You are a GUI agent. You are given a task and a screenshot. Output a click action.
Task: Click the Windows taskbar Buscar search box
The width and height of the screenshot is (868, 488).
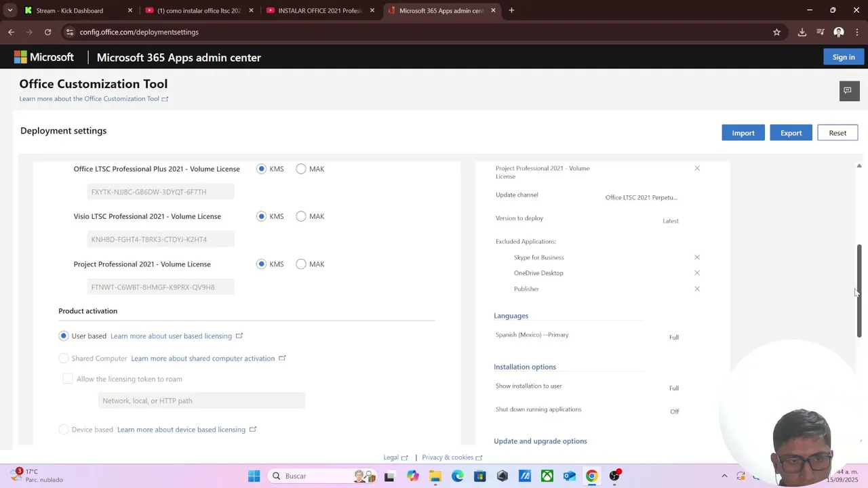322,476
